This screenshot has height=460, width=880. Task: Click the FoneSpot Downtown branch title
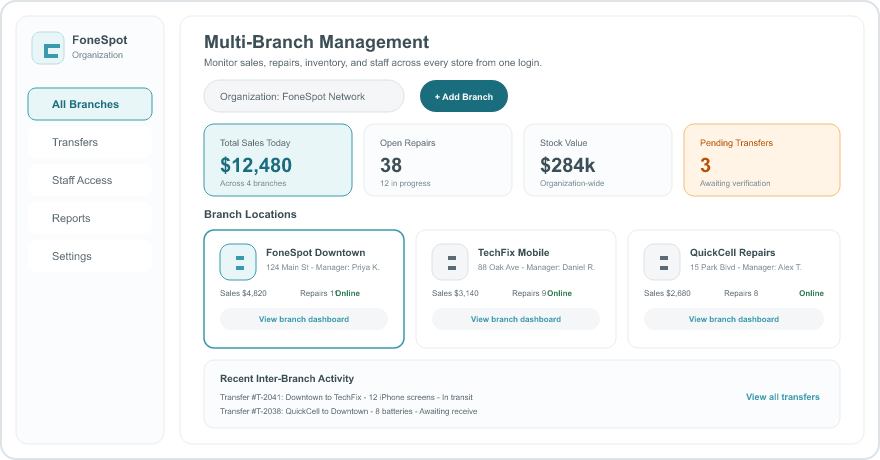tap(315, 253)
